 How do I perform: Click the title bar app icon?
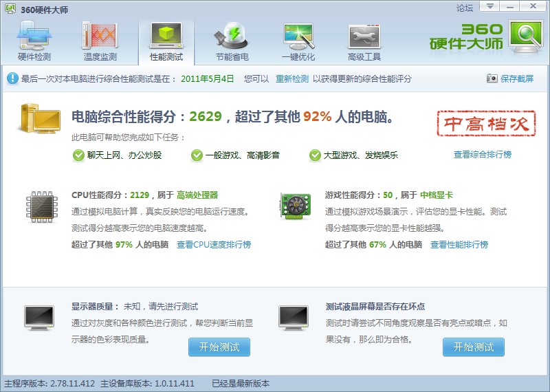[x=10, y=8]
